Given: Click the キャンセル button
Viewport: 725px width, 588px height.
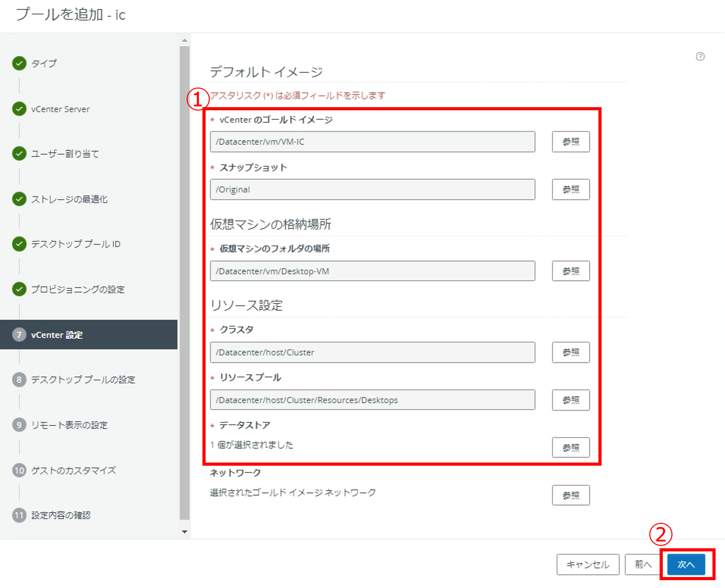Looking at the screenshot, I should pyautogui.click(x=587, y=564).
